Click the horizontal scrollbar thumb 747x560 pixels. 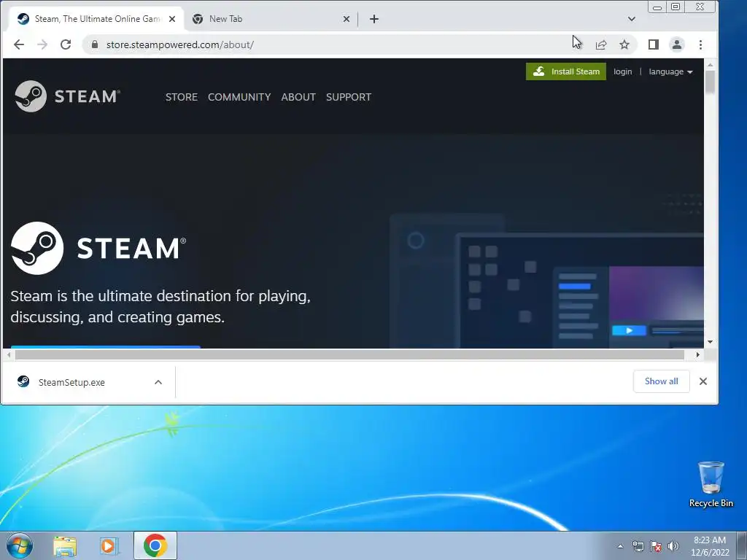(x=349, y=355)
